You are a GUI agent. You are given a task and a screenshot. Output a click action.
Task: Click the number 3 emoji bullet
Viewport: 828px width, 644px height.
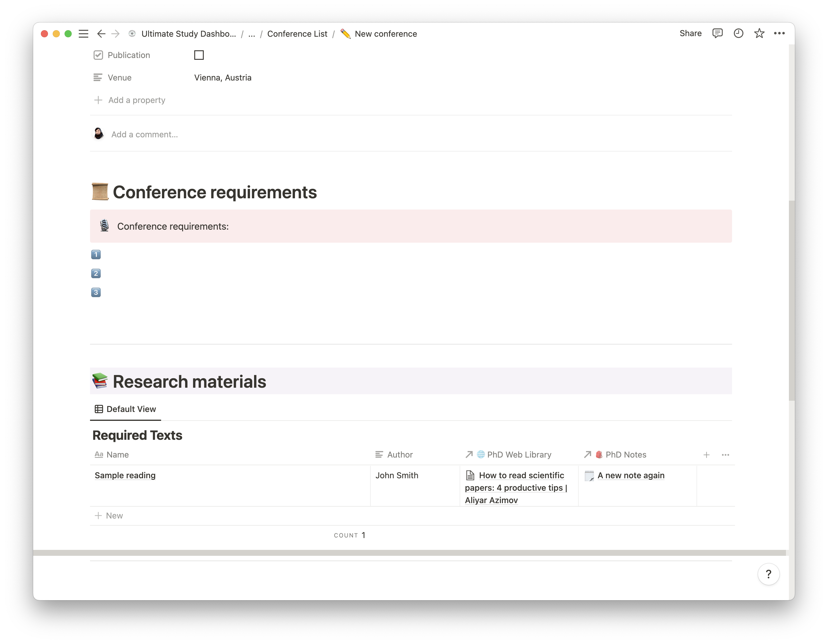[x=96, y=292]
